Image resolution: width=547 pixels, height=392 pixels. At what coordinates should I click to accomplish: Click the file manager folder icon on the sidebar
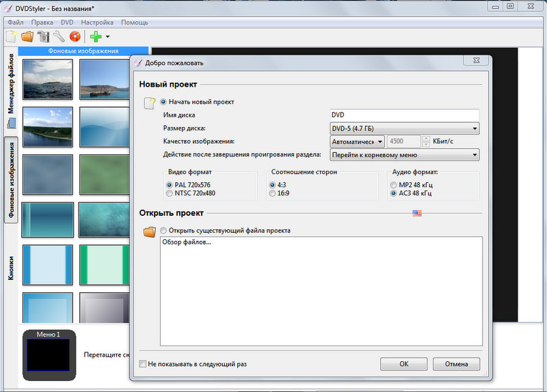(12, 123)
